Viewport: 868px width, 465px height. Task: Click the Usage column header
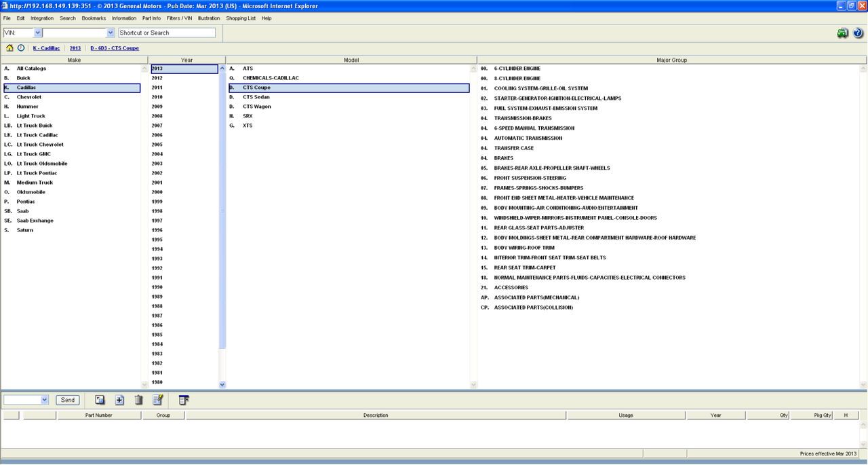click(x=626, y=415)
